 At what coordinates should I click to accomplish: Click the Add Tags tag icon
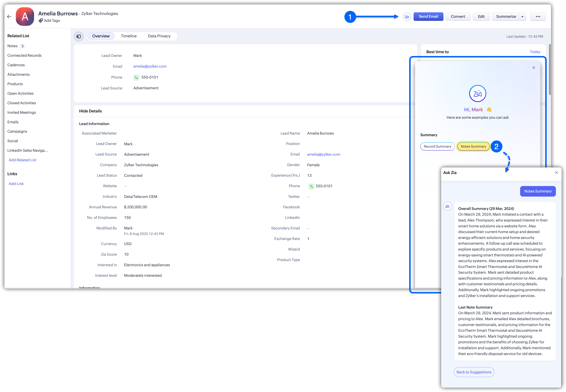41,21
